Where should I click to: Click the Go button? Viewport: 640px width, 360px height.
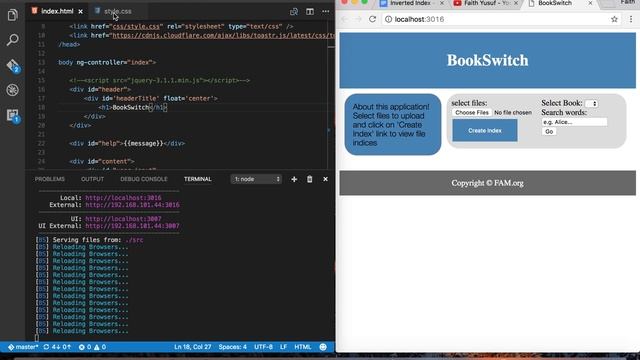tap(549, 131)
